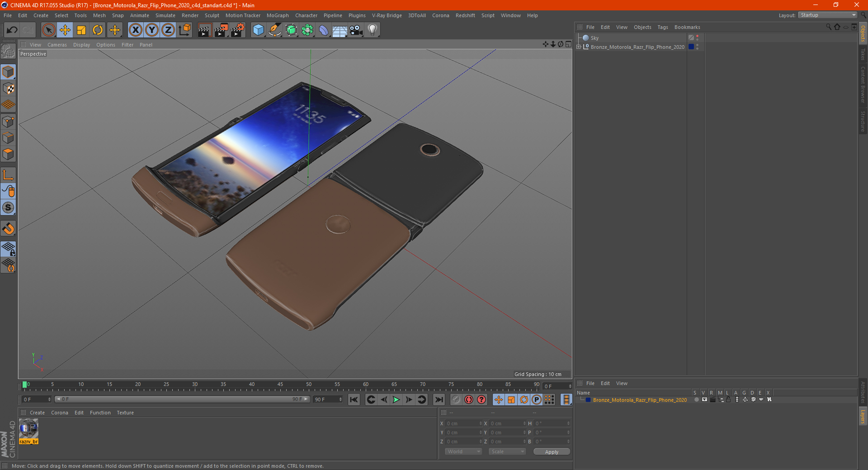
Task: Activate the Scale tool
Action: [x=81, y=30]
